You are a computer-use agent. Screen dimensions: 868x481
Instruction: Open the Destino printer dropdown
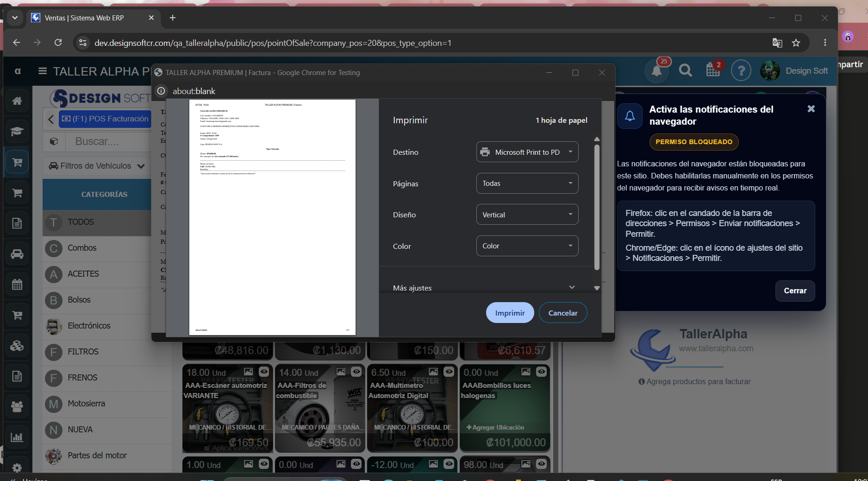coord(527,152)
